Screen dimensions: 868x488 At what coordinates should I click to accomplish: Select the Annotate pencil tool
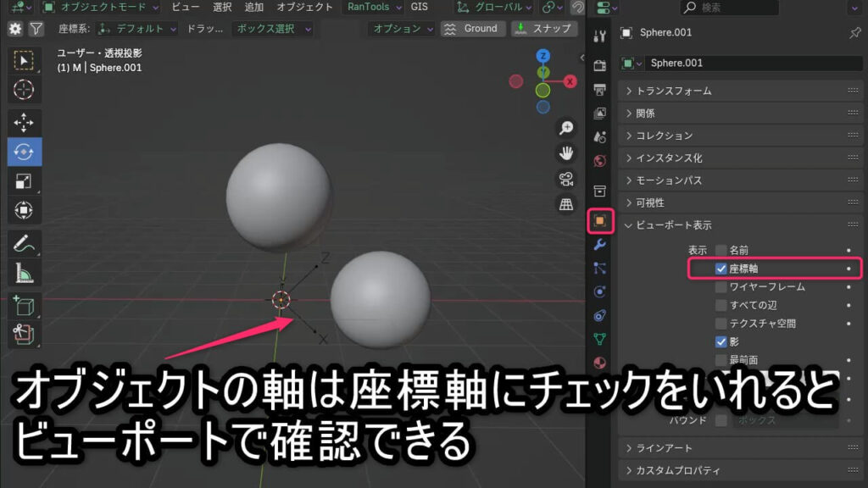point(24,244)
